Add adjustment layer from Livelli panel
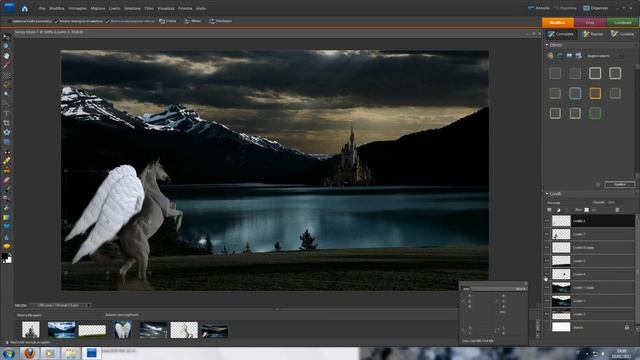 [x=558, y=210]
